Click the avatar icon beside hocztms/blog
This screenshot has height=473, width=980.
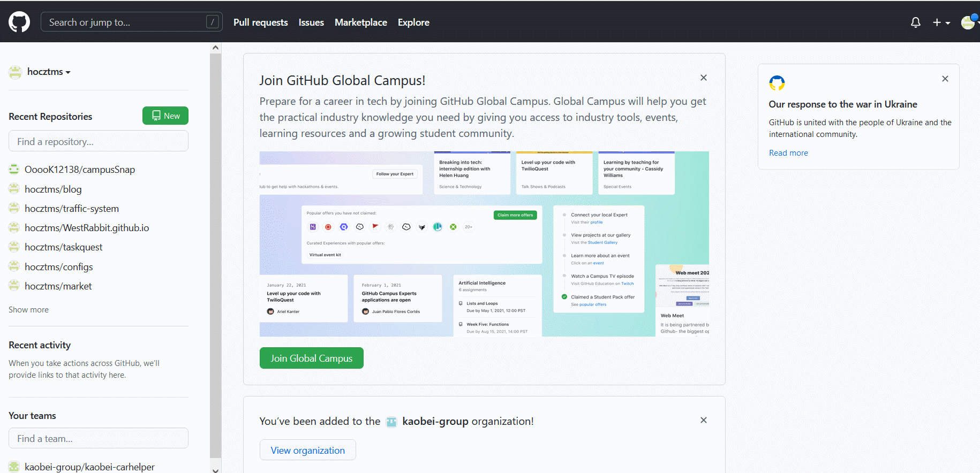coord(14,189)
